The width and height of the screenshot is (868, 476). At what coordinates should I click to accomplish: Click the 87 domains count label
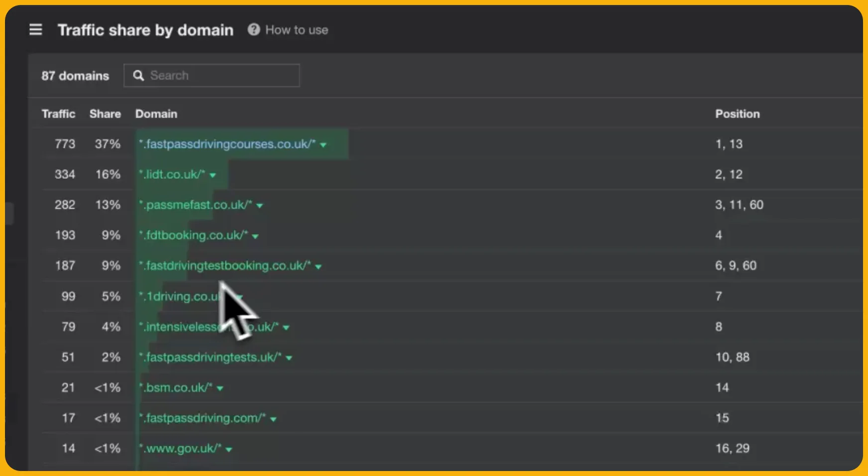pyautogui.click(x=75, y=76)
